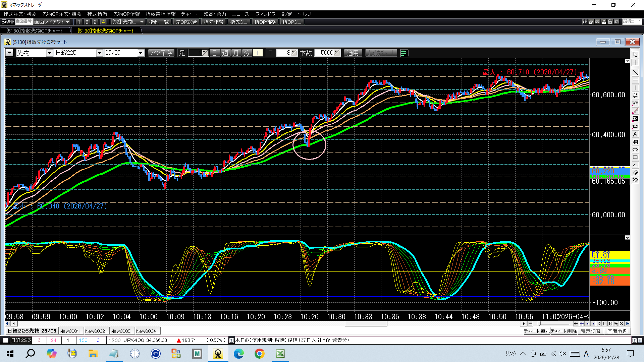Click the chart zoom slider handle
This screenshot has width=644, height=362.
point(540,324)
